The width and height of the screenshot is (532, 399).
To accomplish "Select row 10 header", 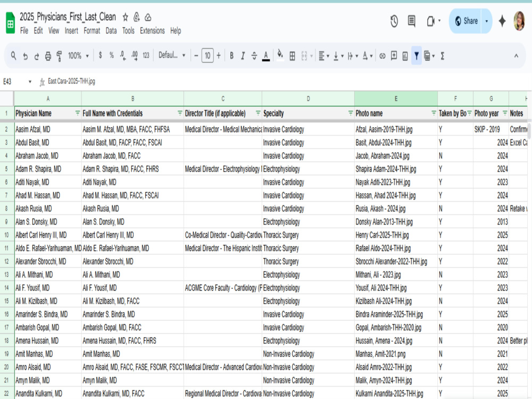I will (6, 235).
